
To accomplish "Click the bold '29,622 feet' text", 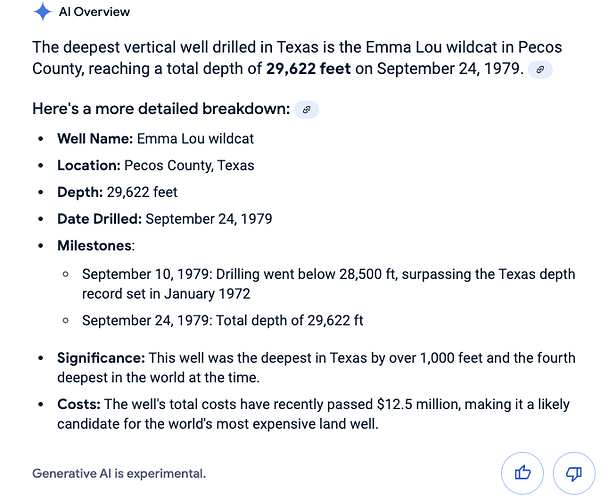I will click(308, 69).
